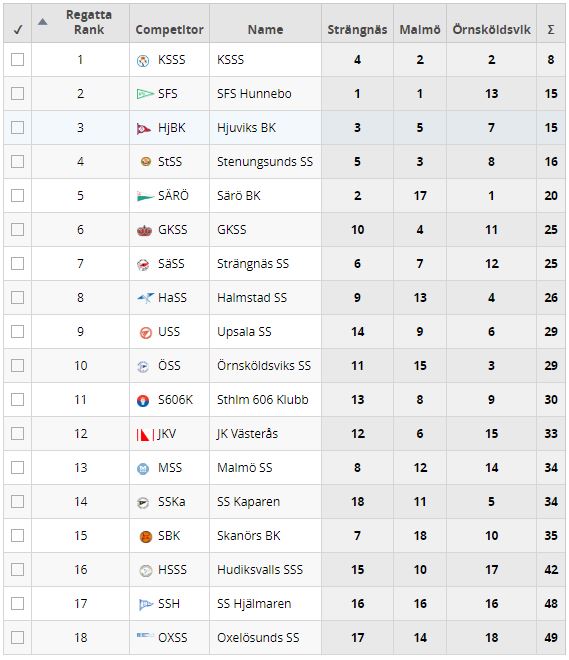Click the JKV red sail icon
This screenshot has width=569, height=660.
[146, 434]
